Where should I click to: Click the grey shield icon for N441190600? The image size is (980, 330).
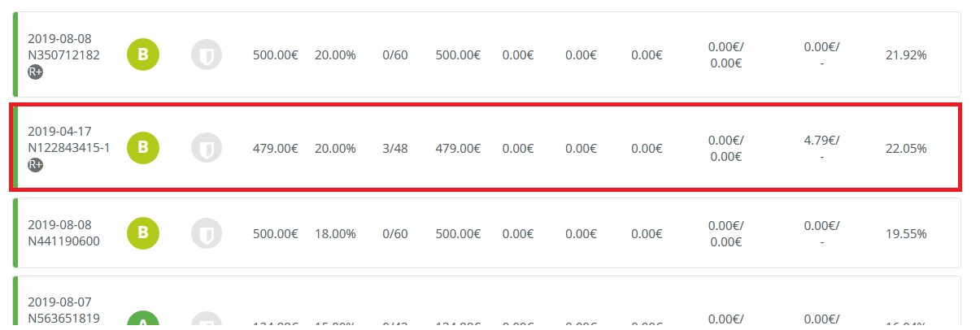[x=207, y=233]
